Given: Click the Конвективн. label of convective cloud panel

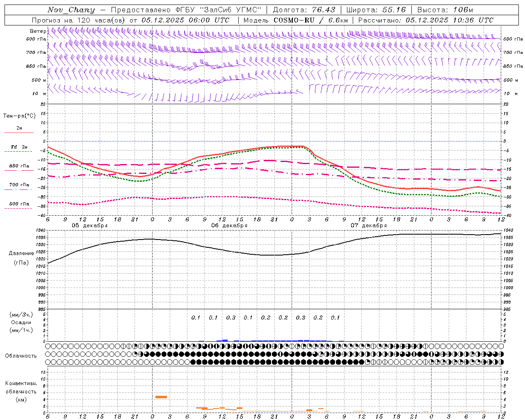Looking at the screenshot, I should (21, 383).
